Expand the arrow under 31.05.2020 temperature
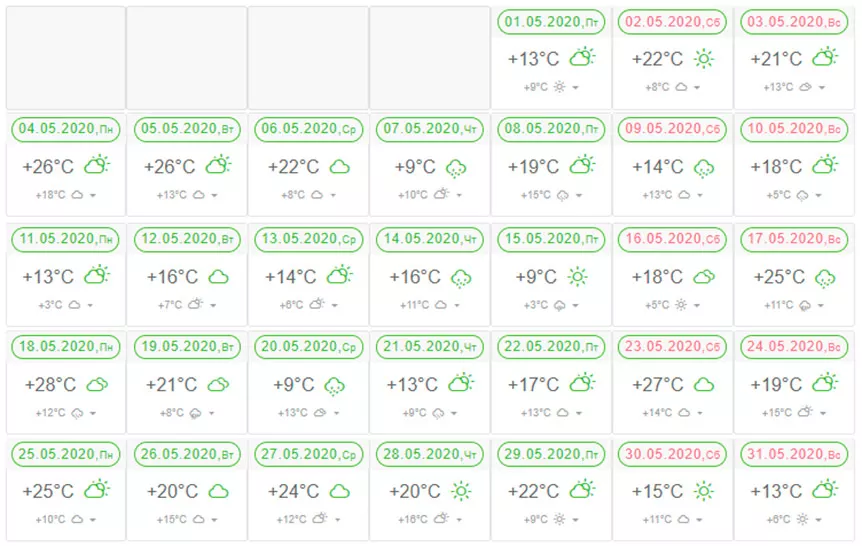Viewport: 862px width, 546px height. tap(819, 520)
